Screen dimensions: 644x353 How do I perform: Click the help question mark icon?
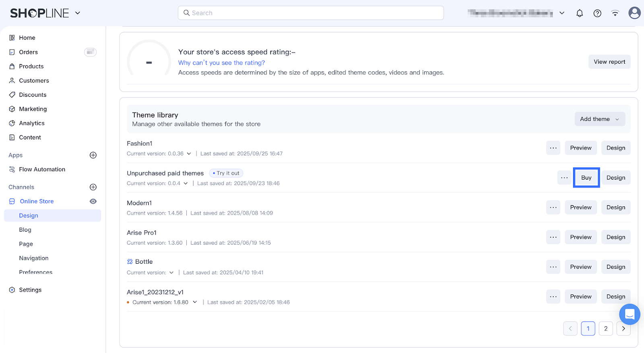tap(597, 13)
